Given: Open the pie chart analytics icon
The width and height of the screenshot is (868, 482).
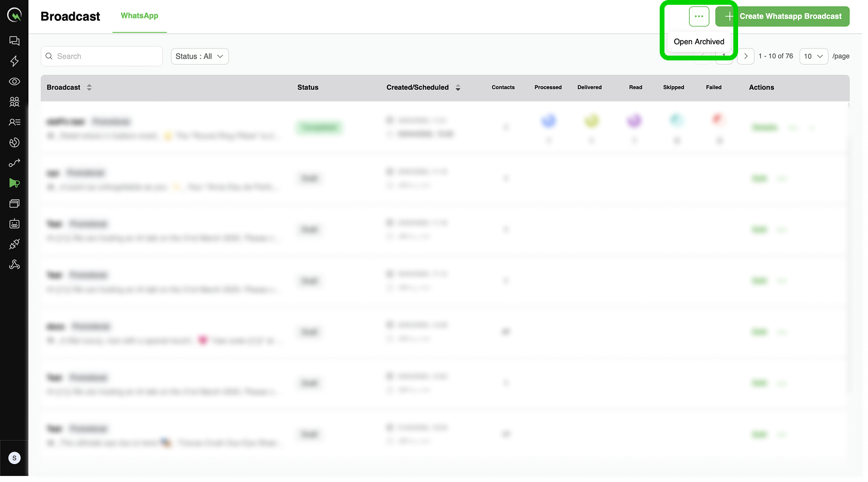Looking at the screenshot, I should tap(14, 142).
